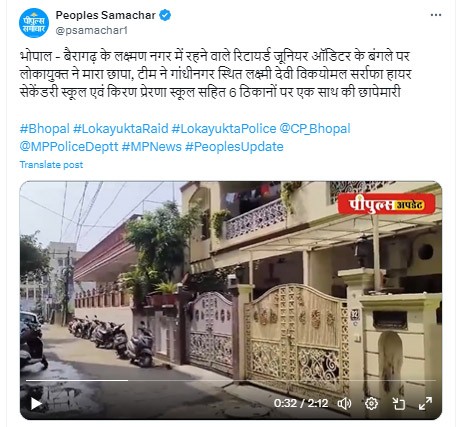Open the #PeoplesUpdate hashtag

[x=234, y=147]
